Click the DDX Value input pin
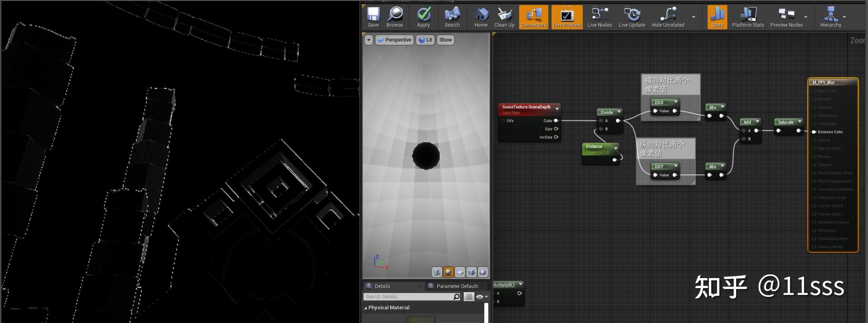Viewport: 868px width, 323px height. coord(655,111)
